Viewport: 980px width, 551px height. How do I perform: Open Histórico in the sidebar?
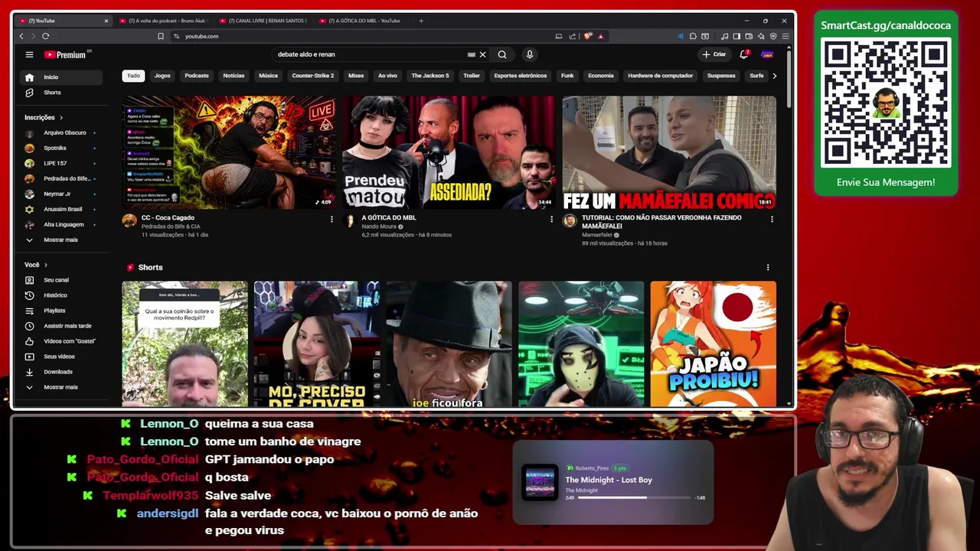pos(61,295)
